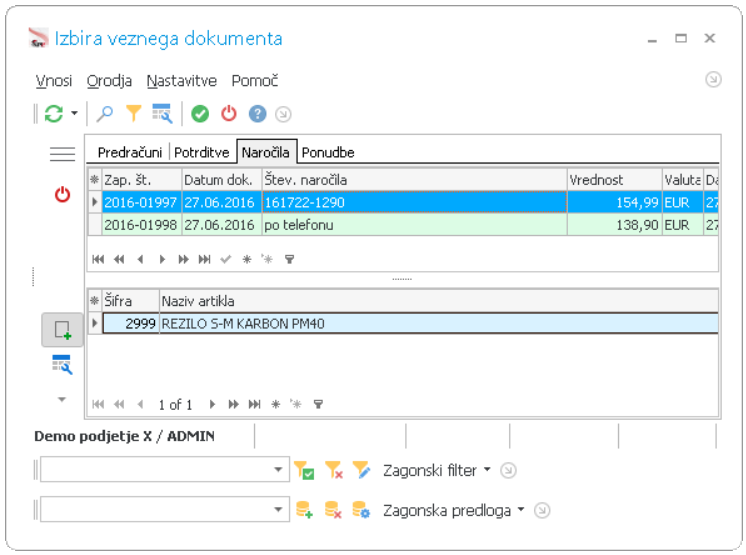The width and height of the screenshot is (746, 555).
Task: Click the green refresh icon in toolbar
Action: pos(54,114)
